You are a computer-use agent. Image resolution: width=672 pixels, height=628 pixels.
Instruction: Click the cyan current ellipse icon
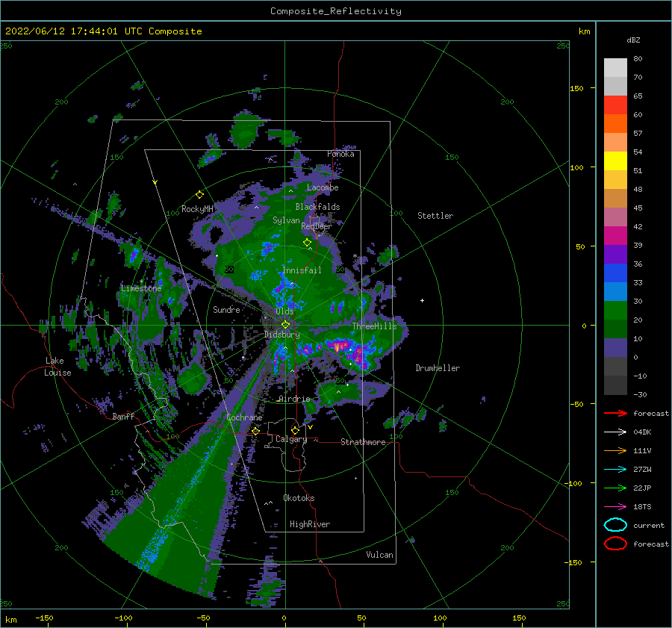pyautogui.click(x=615, y=525)
